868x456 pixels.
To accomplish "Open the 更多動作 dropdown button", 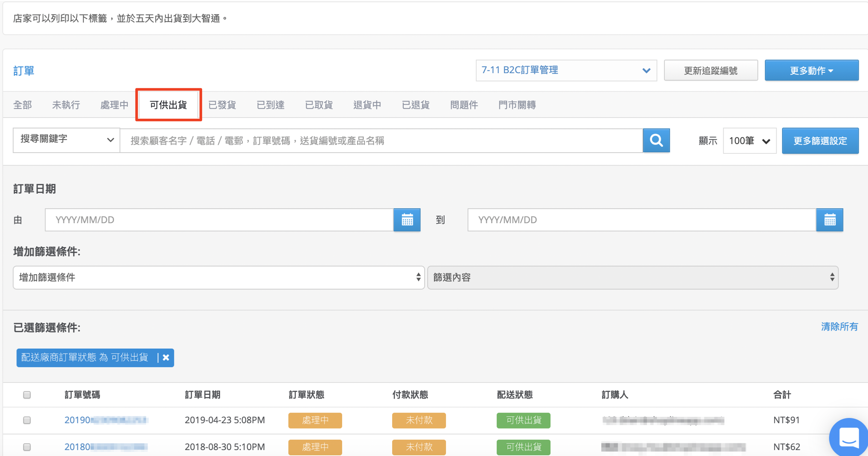I will coord(811,70).
